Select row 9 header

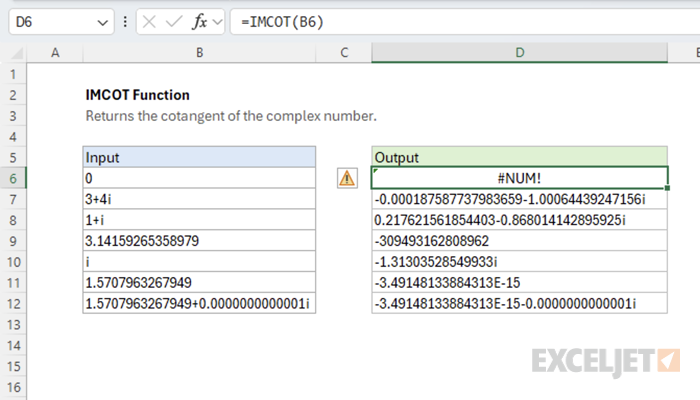(13, 241)
